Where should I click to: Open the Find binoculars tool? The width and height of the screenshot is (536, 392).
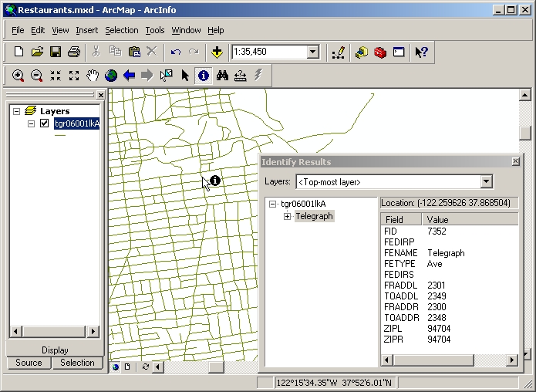[x=222, y=76]
